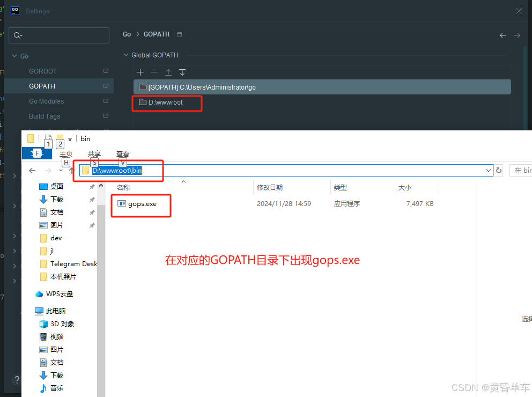Image resolution: width=532 pixels, height=397 pixels.
Task: Open 文档 in quick access
Action: (x=57, y=212)
